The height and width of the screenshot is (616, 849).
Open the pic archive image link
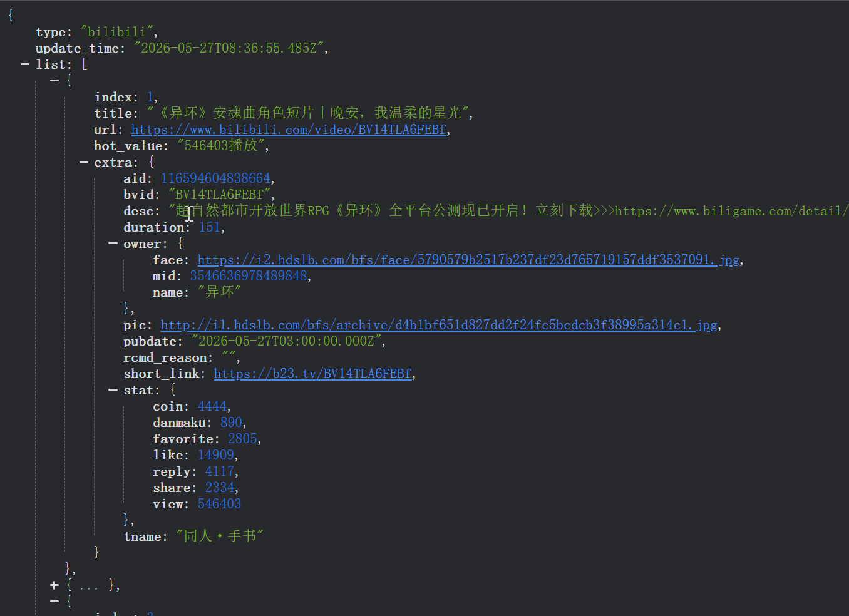coord(439,325)
